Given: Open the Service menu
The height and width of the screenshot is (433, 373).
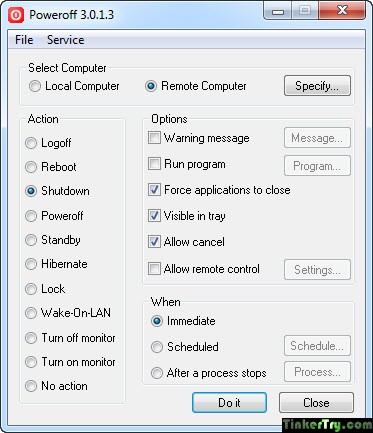Looking at the screenshot, I should click(65, 40).
